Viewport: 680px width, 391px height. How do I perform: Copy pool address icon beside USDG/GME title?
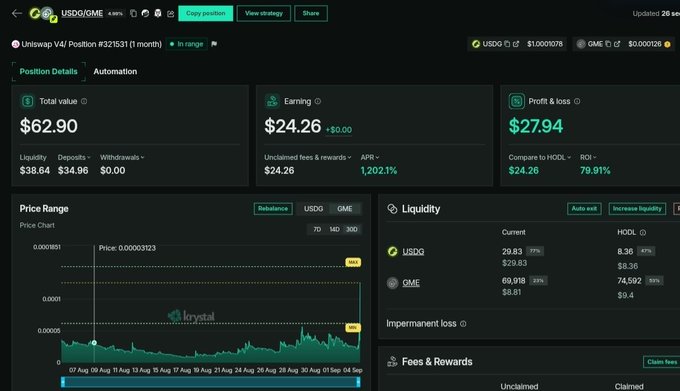coord(134,13)
